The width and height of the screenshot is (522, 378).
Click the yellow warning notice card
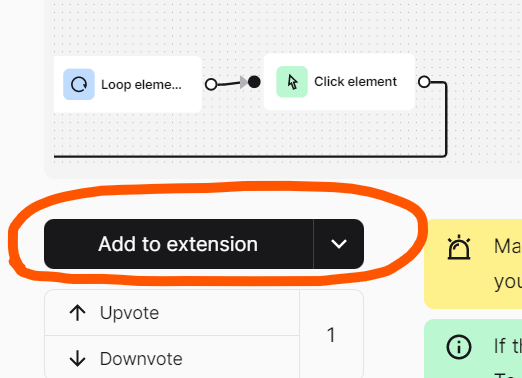point(473,264)
